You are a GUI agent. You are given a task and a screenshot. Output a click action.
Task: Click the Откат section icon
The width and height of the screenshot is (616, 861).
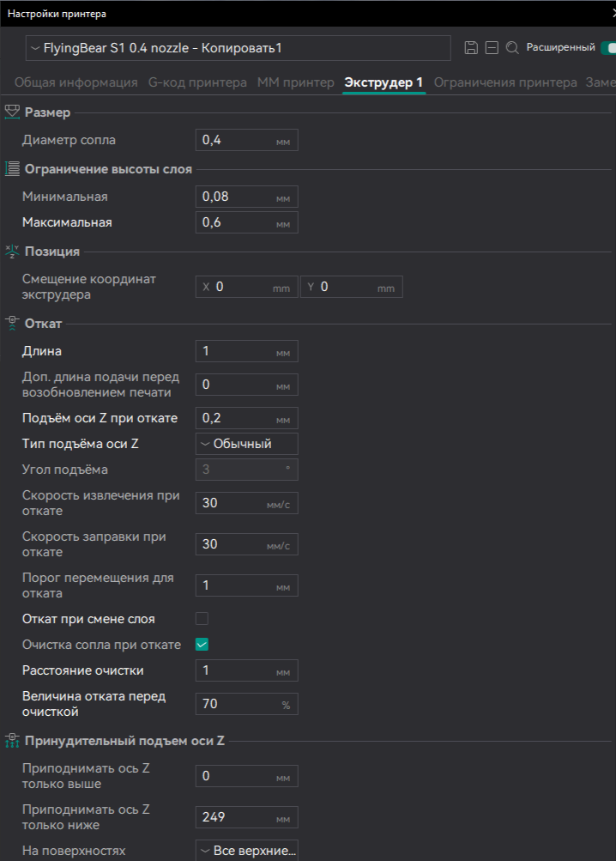(12, 324)
